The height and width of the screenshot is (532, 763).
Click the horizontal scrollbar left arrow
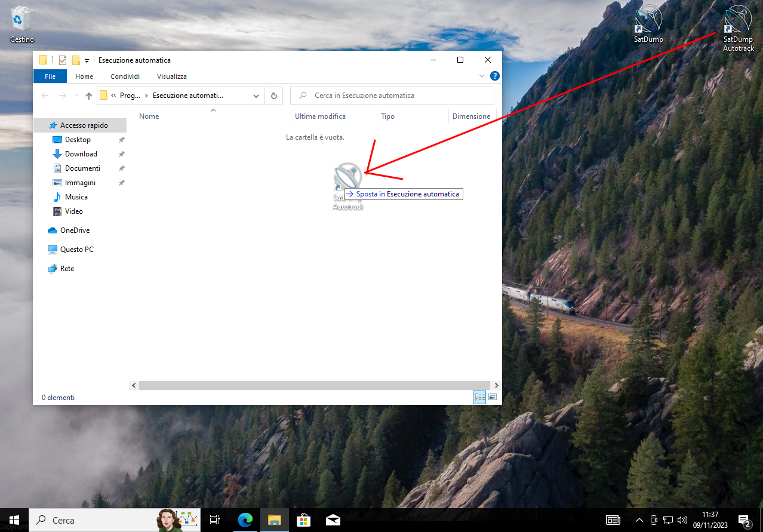(134, 386)
